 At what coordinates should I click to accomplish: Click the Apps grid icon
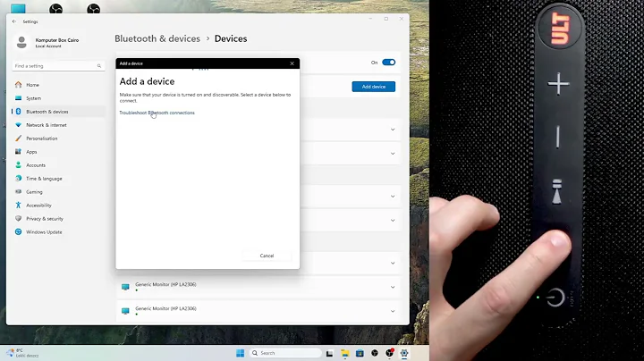pos(18,151)
